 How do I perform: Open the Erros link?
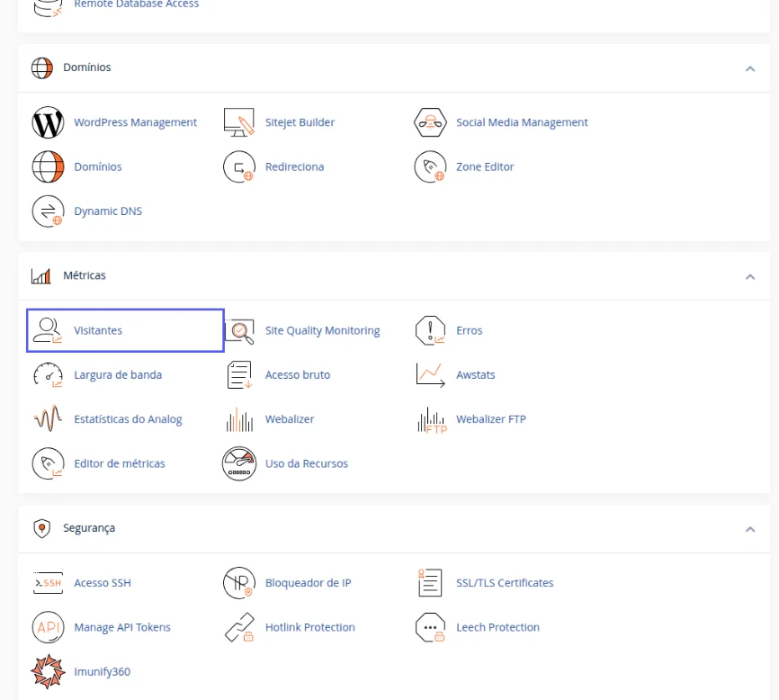click(x=469, y=330)
